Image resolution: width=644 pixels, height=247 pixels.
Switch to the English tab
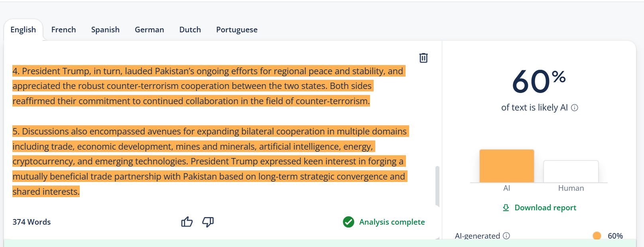tap(23, 30)
